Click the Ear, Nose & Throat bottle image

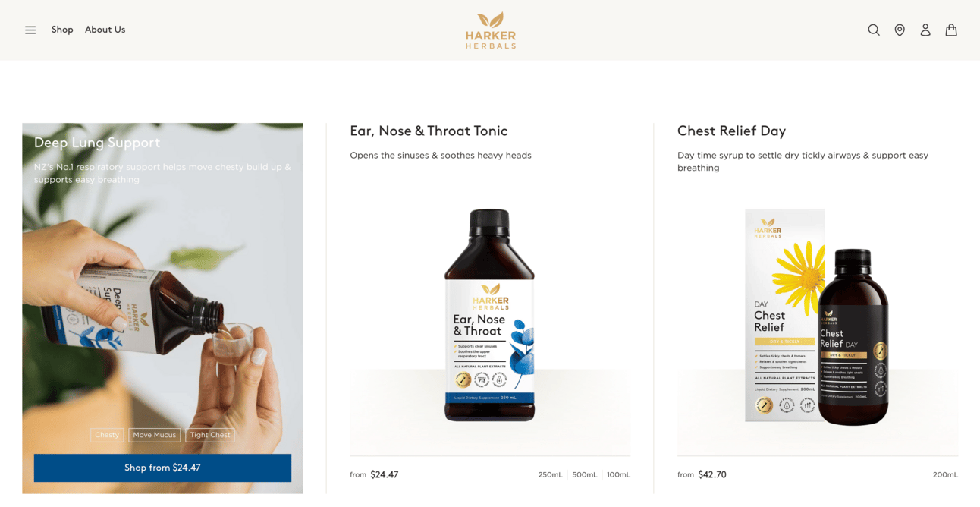489,315
